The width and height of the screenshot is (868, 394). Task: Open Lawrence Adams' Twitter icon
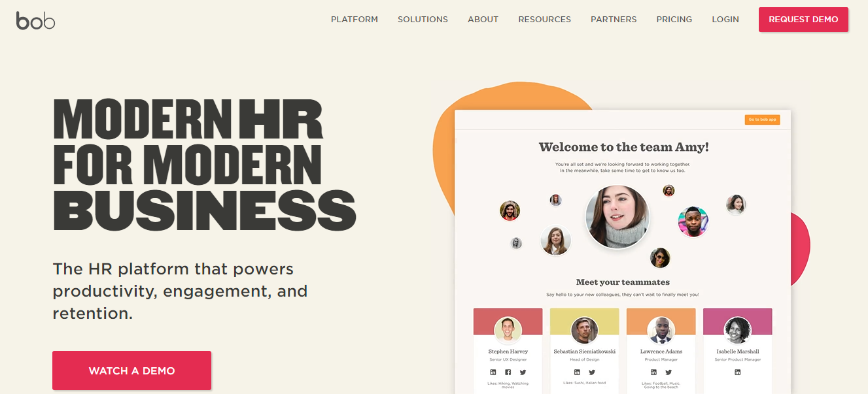pyautogui.click(x=668, y=372)
